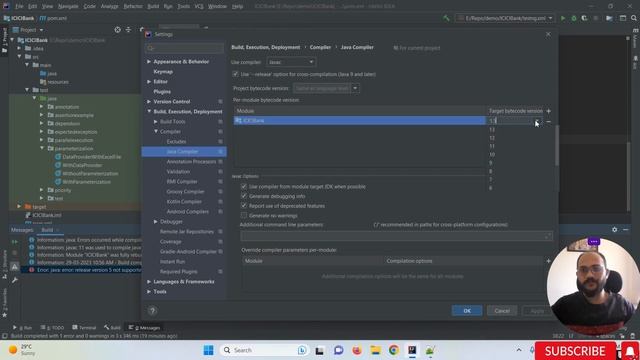Image resolution: width=640 pixels, height=360 pixels.
Task: Select version 8 in bytecode dropdown list
Action: coord(491,171)
